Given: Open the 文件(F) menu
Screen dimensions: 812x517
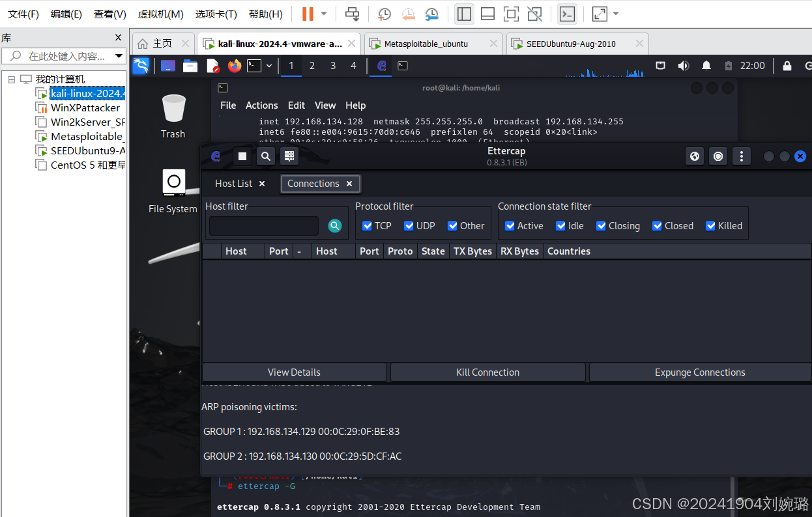Looking at the screenshot, I should [23, 14].
